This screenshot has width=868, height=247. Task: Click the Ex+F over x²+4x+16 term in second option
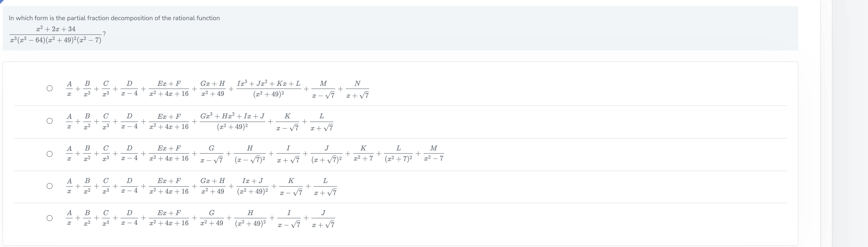pos(169,121)
